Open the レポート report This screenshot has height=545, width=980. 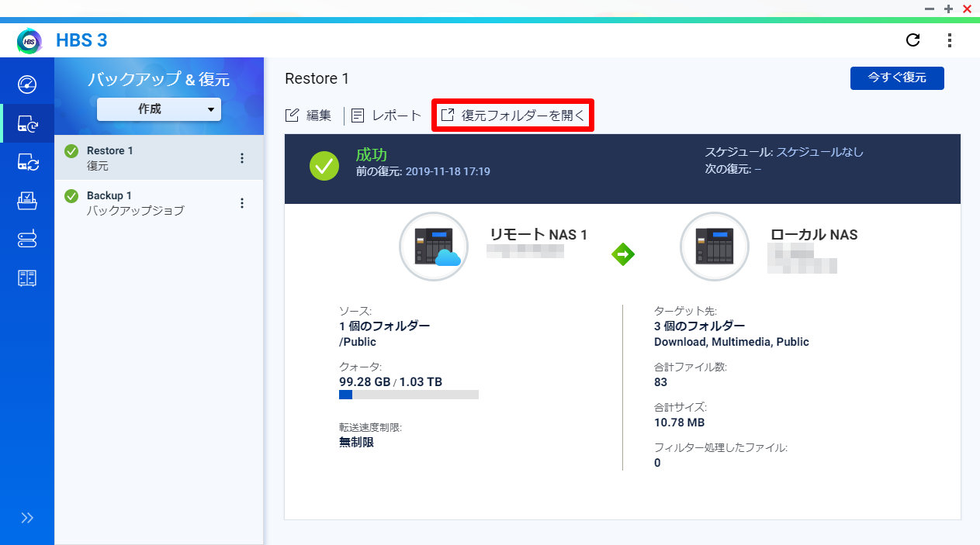[x=386, y=116]
